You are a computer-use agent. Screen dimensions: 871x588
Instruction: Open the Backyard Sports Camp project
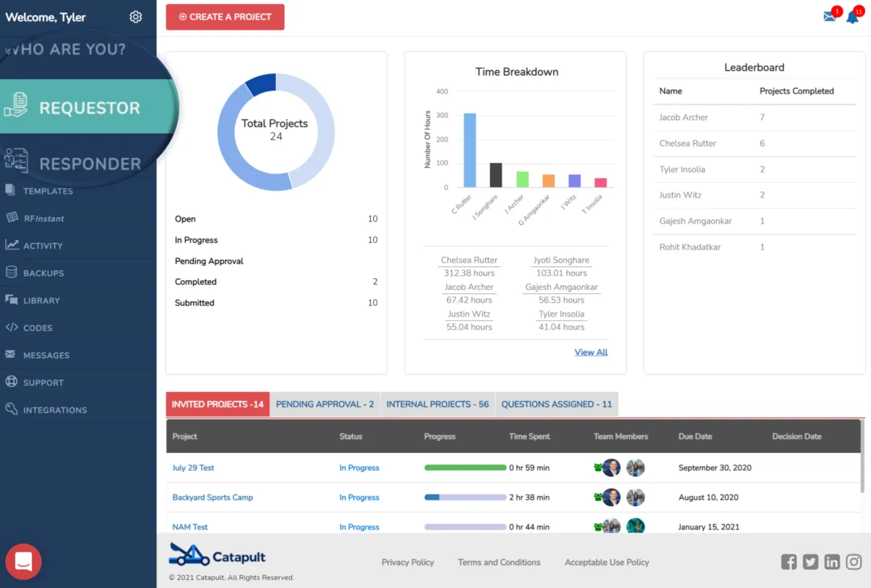pyautogui.click(x=213, y=497)
